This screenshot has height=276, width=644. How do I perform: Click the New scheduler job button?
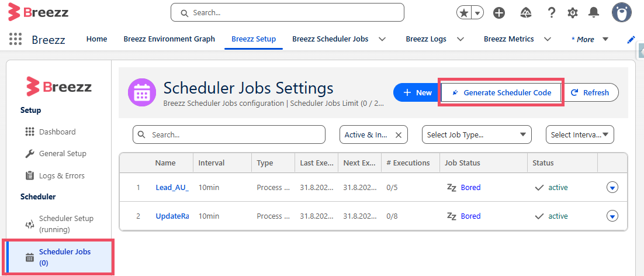point(417,92)
